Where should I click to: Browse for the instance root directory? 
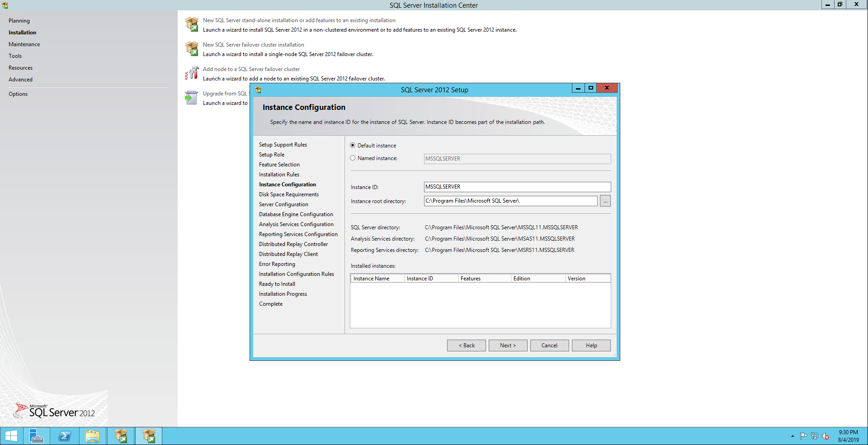pos(605,201)
